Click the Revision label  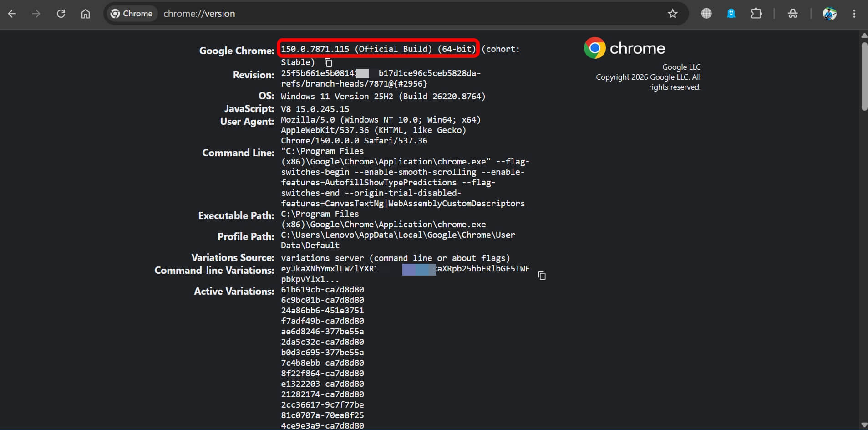[254, 75]
